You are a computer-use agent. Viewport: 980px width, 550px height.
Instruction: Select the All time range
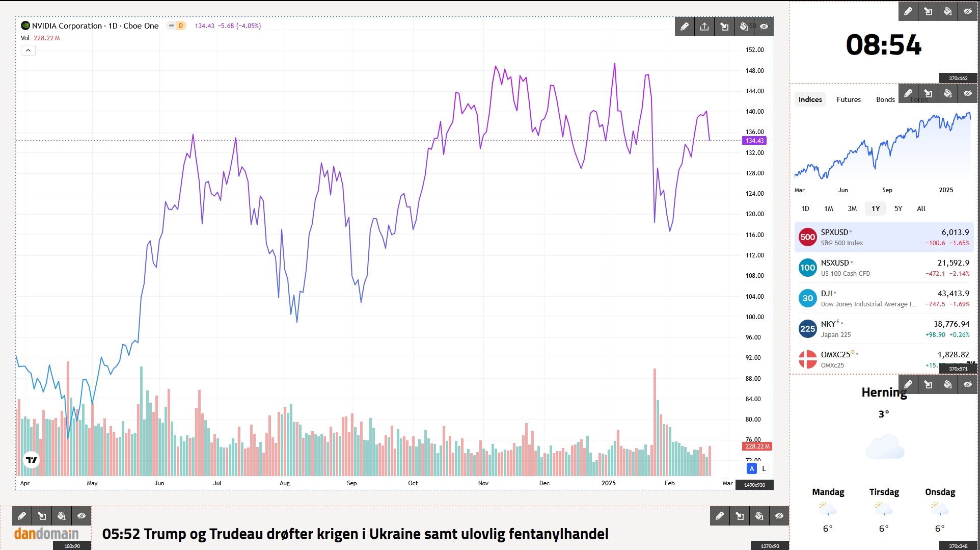pos(921,208)
